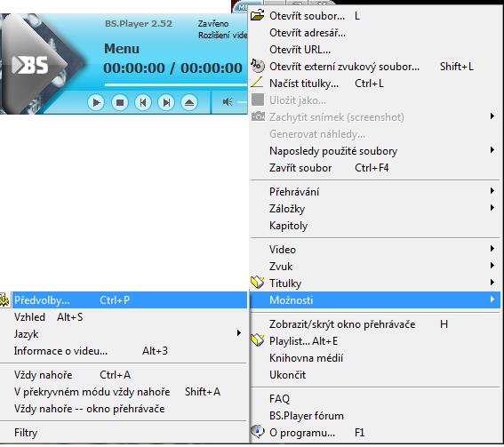Image resolution: width=504 pixels, height=447 pixels.
Task: Click the Play button in BS.Player
Action: (x=96, y=102)
